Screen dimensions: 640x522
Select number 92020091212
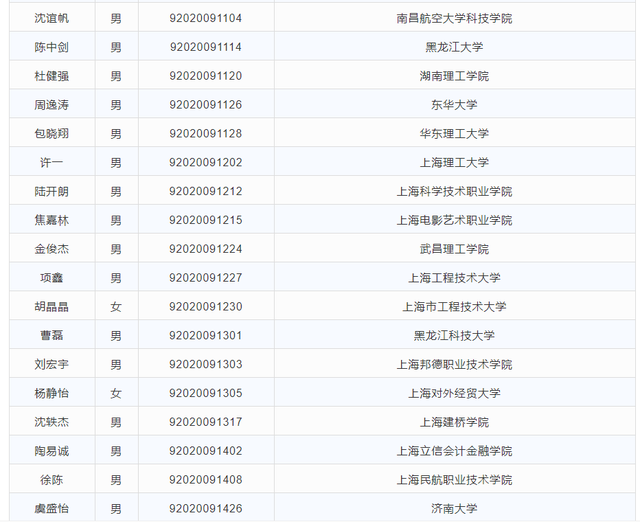(206, 191)
